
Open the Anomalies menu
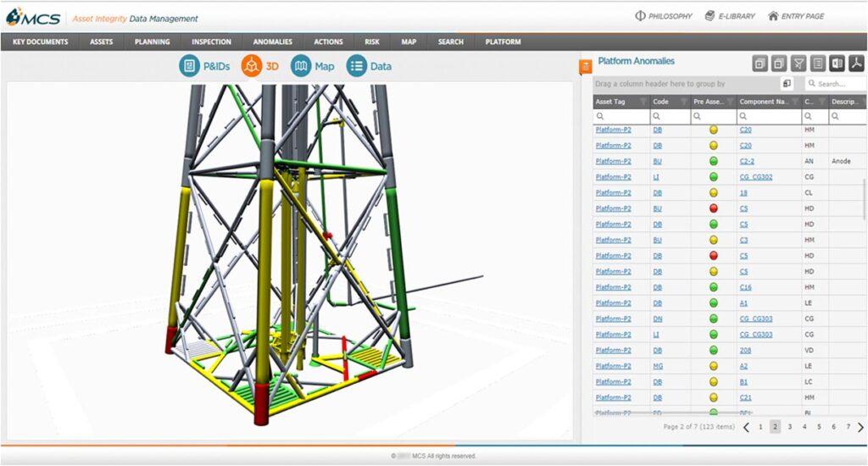tap(272, 42)
